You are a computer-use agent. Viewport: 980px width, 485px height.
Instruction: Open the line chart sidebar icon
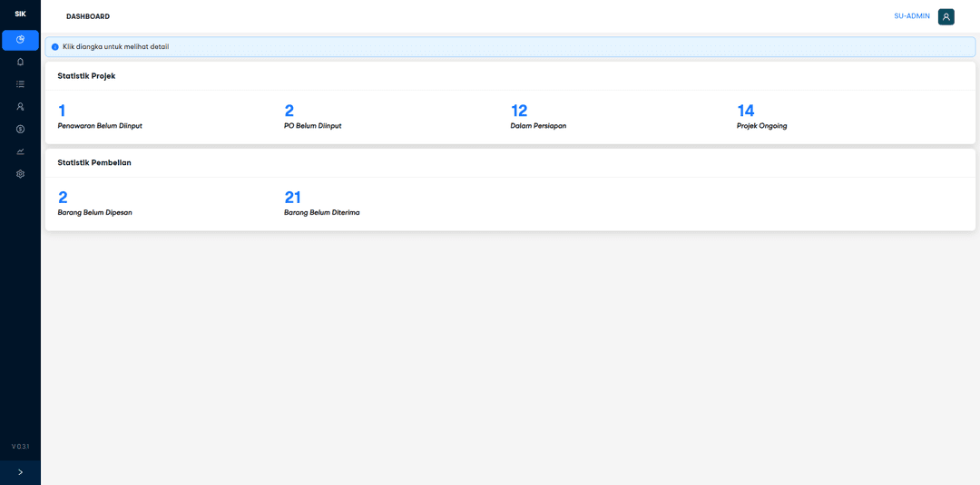coord(20,151)
